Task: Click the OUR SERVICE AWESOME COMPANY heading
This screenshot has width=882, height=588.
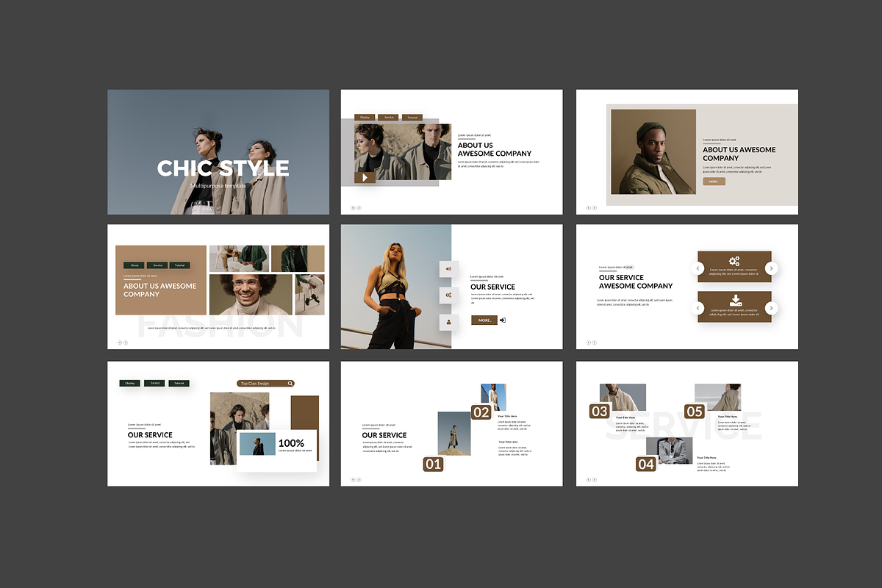Action: [636, 282]
